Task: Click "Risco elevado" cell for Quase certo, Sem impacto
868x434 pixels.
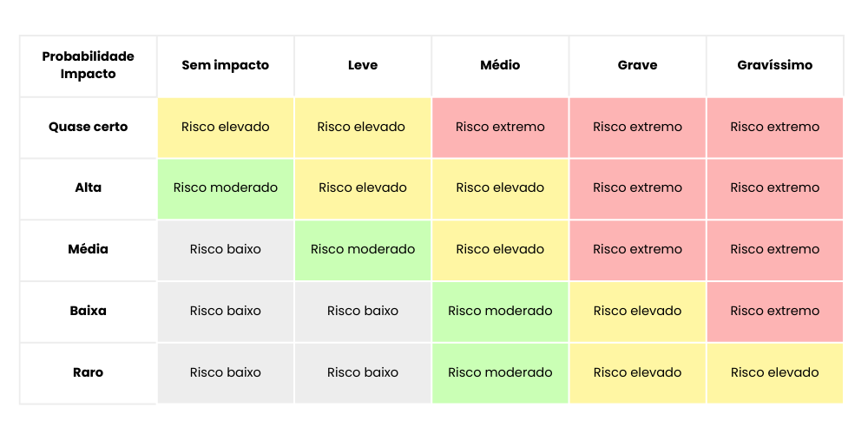Action: point(225,127)
